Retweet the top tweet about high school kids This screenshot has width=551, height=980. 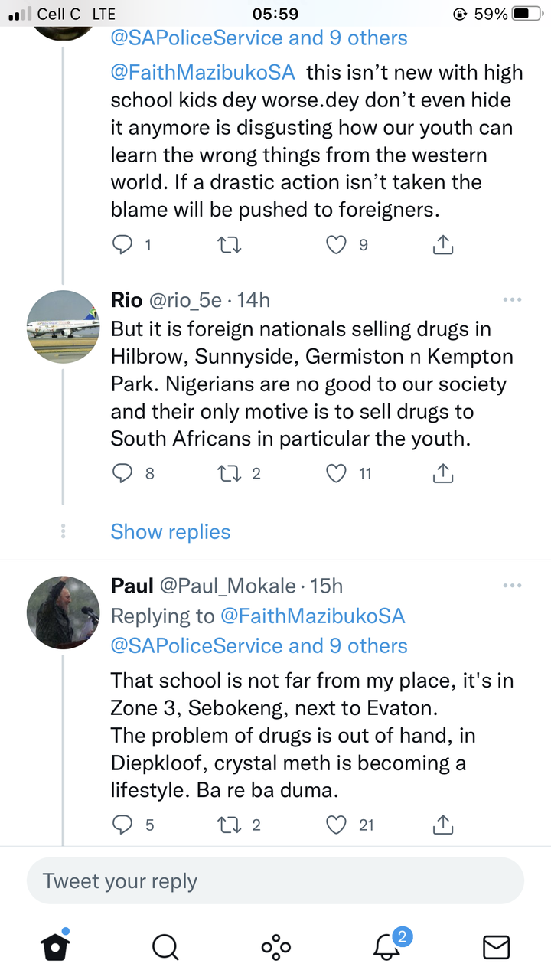(x=230, y=245)
